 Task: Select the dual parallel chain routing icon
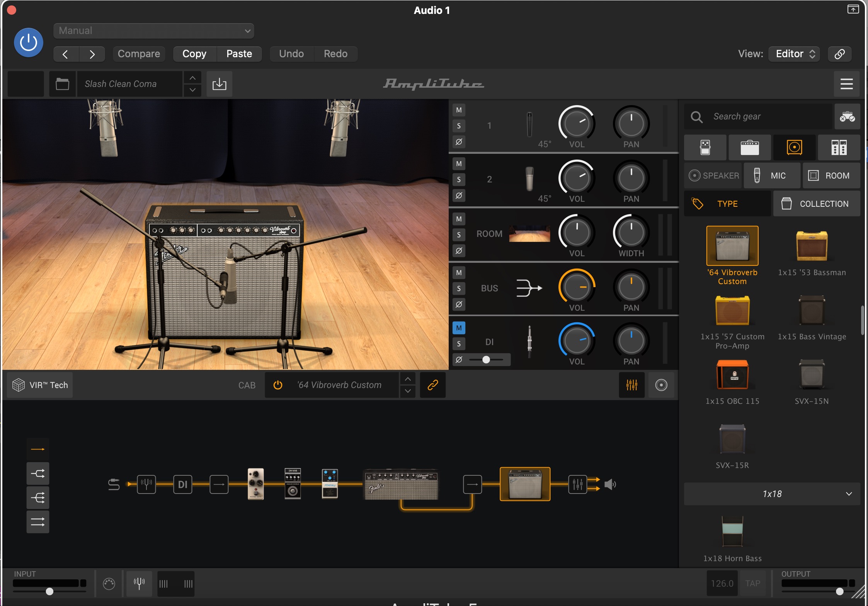(x=38, y=522)
